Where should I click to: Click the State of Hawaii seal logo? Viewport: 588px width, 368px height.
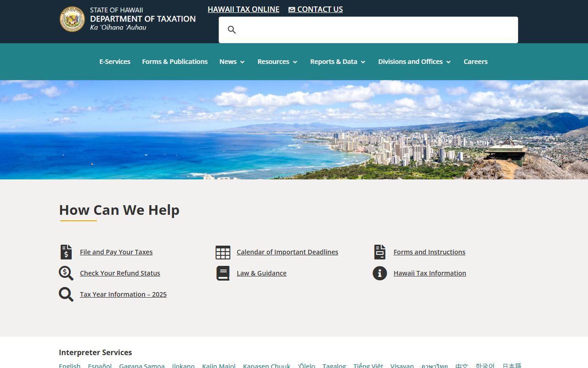pos(72,19)
